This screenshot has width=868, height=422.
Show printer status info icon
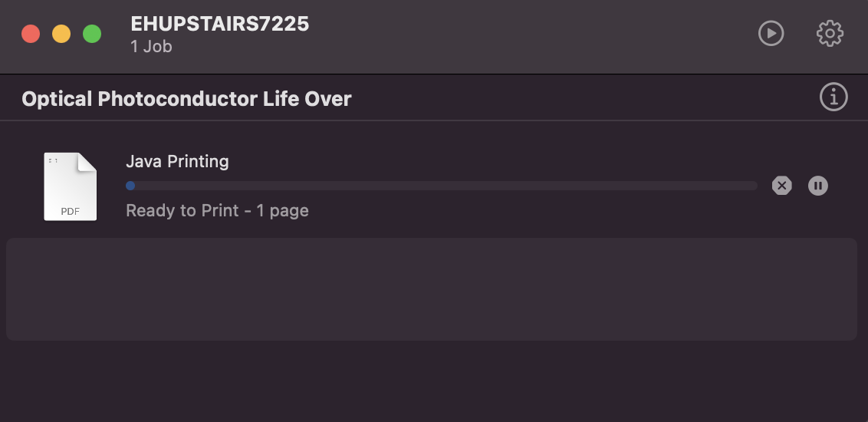click(833, 97)
